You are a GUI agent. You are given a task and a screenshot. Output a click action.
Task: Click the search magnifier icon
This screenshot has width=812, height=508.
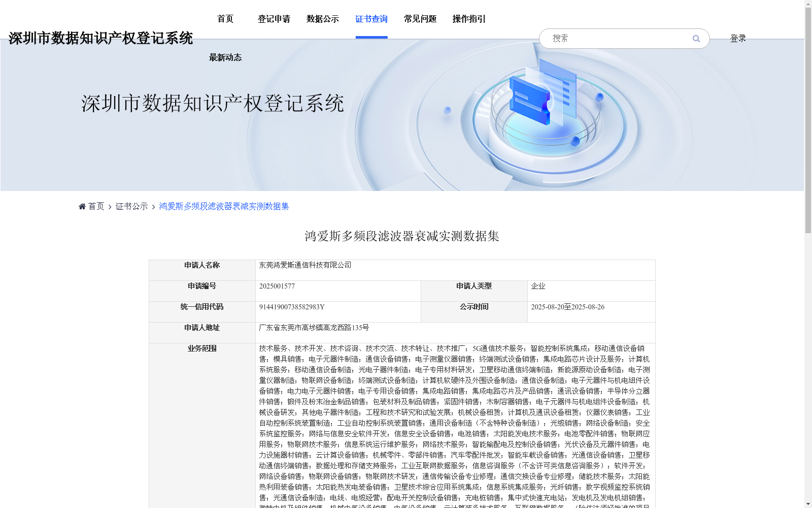click(696, 39)
